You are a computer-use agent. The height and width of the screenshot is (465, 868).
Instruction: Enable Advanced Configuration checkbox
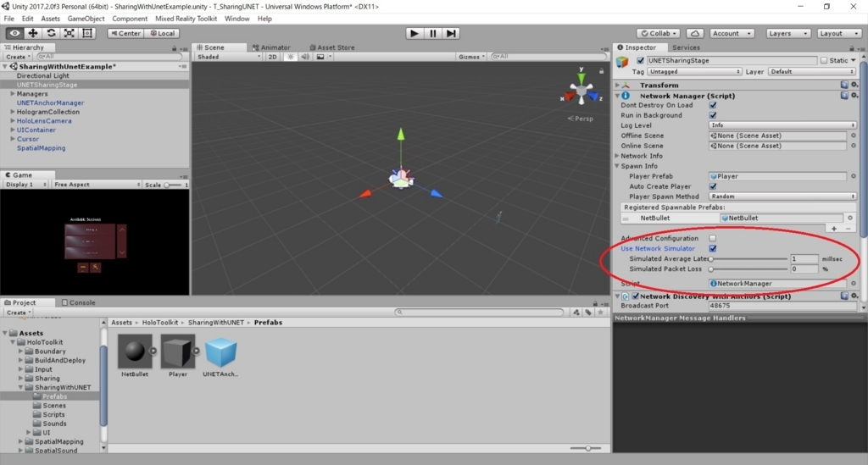click(713, 238)
